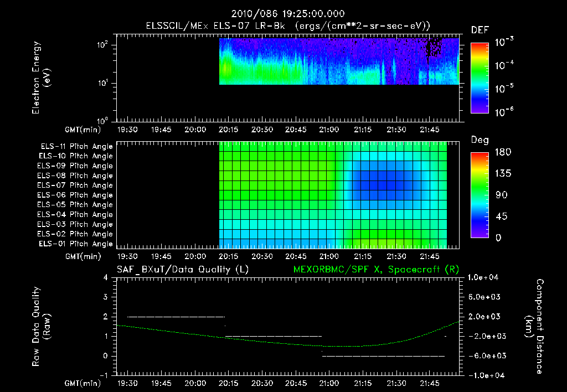Select the DEF label above the color bar
The image size is (567, 392).
[x=480, y=30]
